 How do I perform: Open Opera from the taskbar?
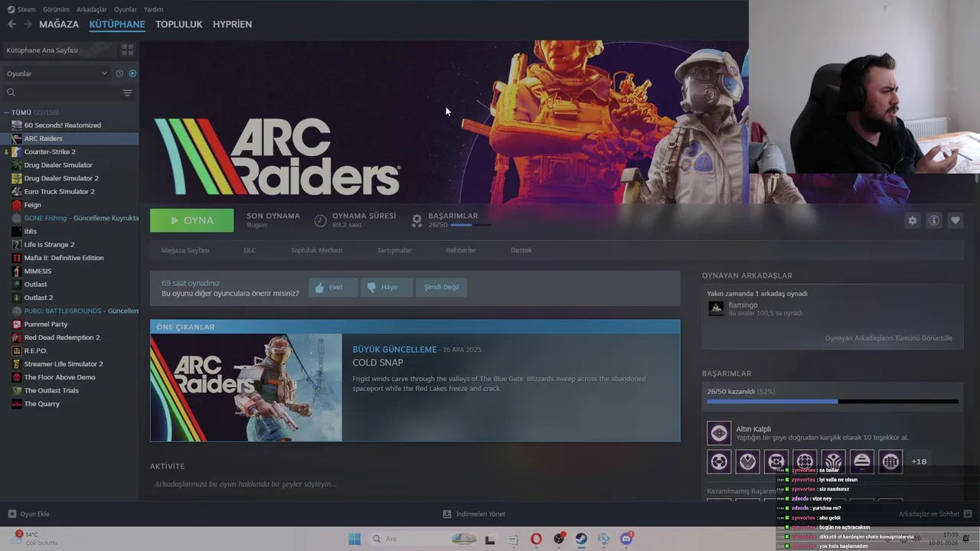536,539
